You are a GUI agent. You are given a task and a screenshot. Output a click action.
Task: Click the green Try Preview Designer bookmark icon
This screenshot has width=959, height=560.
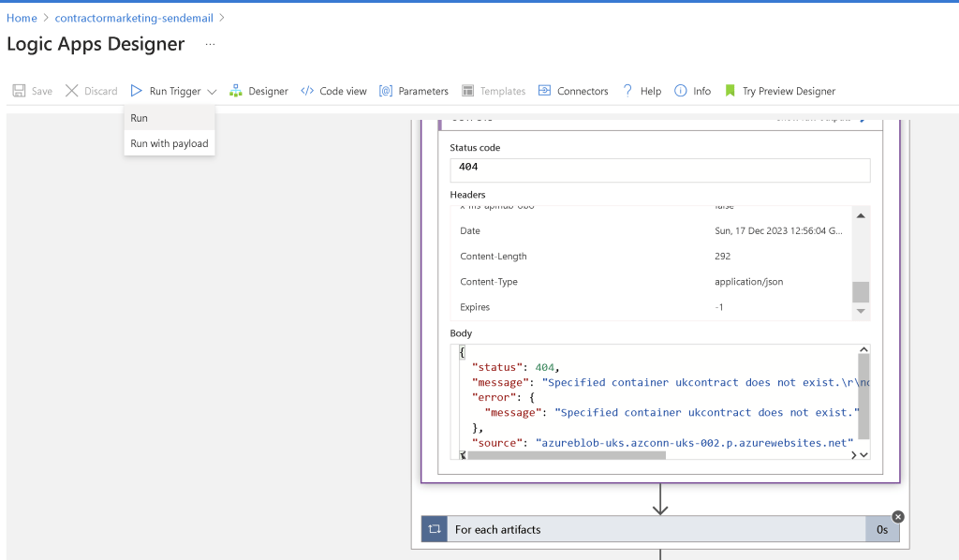(x=730, y=91)
